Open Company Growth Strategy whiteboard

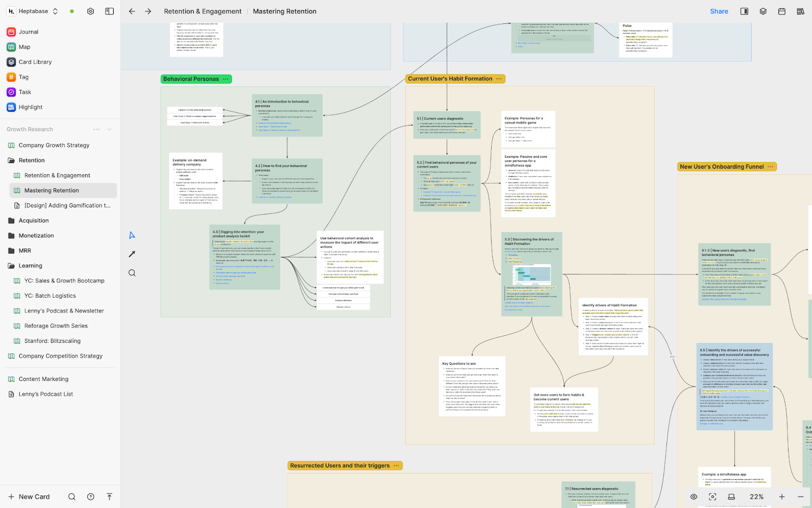(x=54, y=145)
